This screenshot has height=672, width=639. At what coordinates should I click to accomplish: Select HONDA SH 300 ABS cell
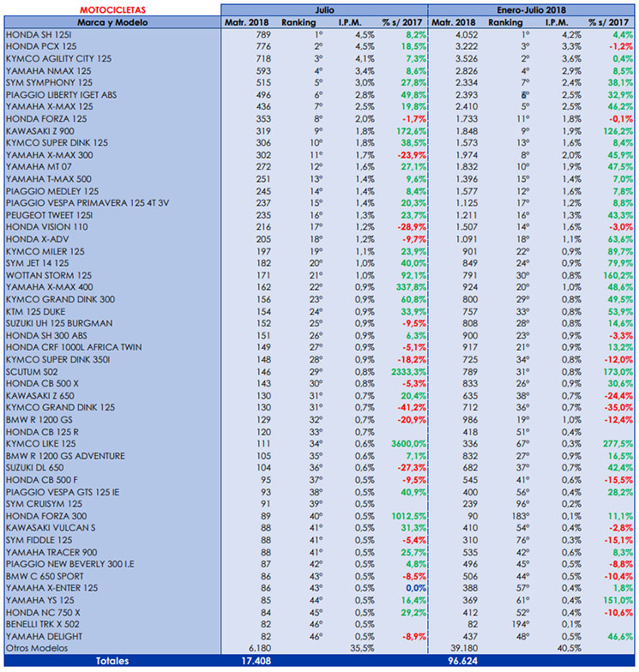(46, 336)
